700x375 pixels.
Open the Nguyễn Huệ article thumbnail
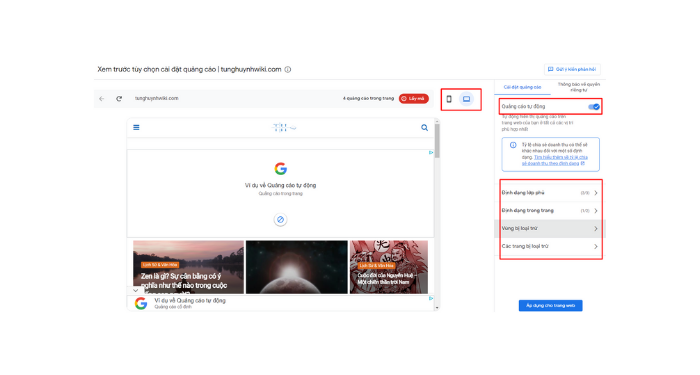[x=389, y=267]
